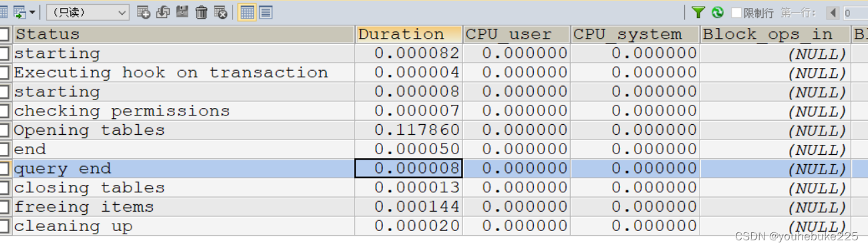Screen dimensions: 868x249
Task: Sort by the Status column header
Action: [184, 34]
